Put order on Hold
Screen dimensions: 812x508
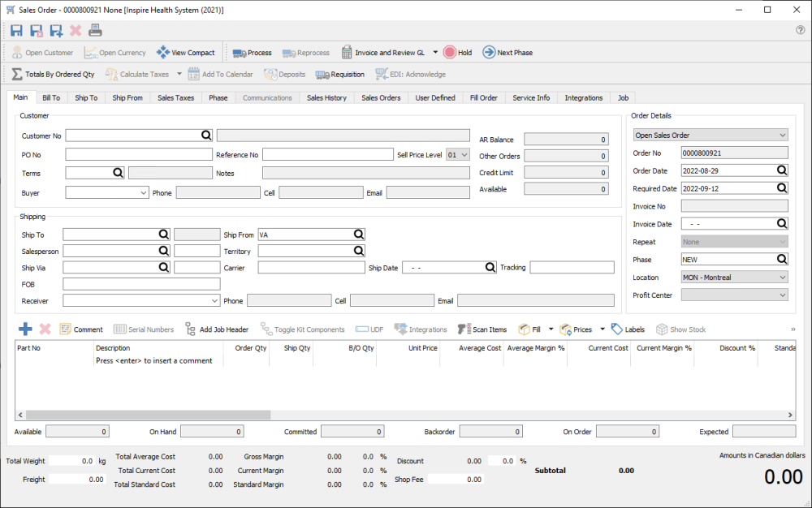[x=457, y=53]
